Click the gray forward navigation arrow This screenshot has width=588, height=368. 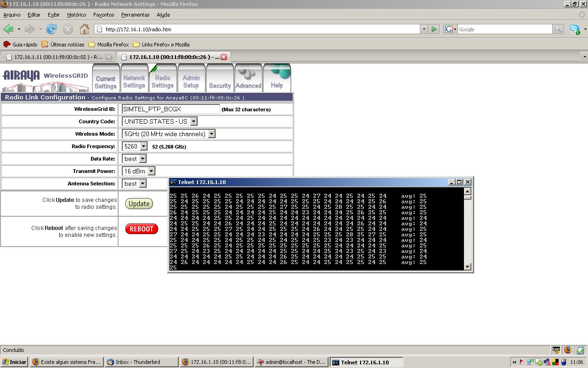coord(30,29)
